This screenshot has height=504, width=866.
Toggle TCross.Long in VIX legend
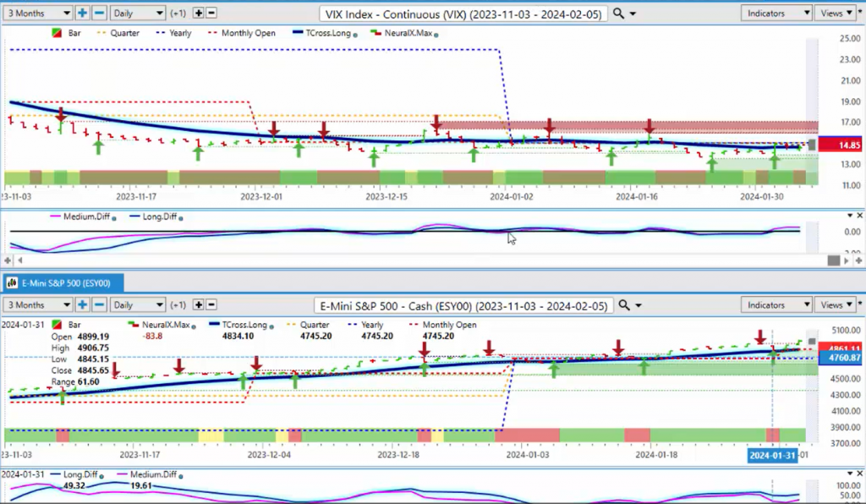pos(321,33)
